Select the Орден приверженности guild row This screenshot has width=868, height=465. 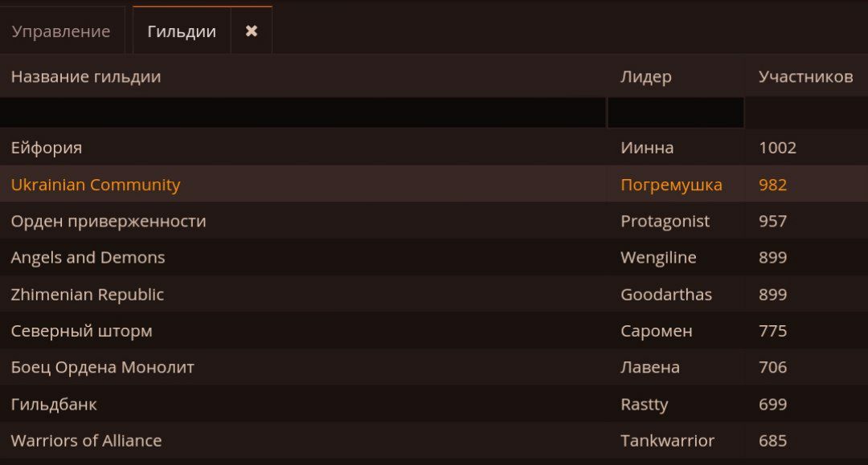pos(434,221)
